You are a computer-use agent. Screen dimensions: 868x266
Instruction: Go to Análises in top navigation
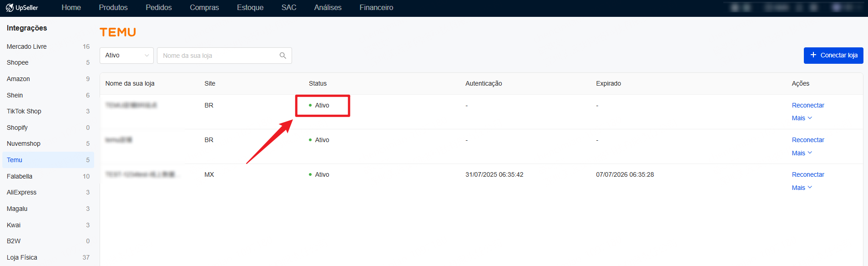(x=328, y=8)
